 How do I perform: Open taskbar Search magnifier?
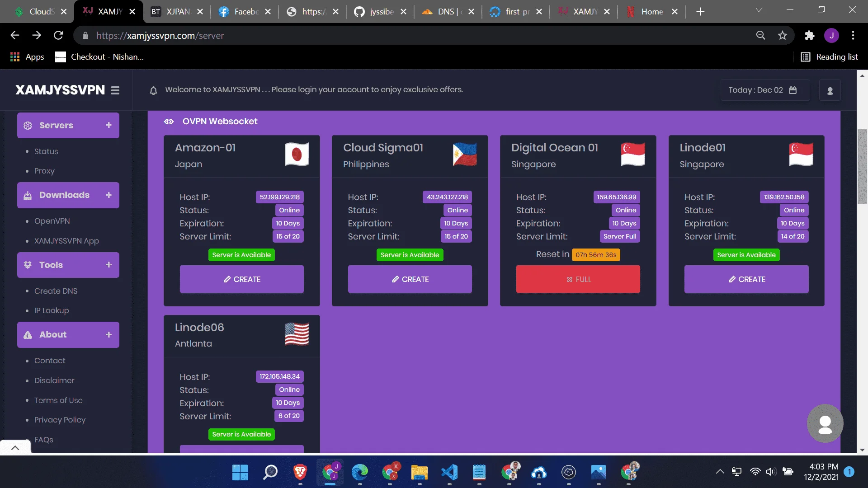click(270, 473)
